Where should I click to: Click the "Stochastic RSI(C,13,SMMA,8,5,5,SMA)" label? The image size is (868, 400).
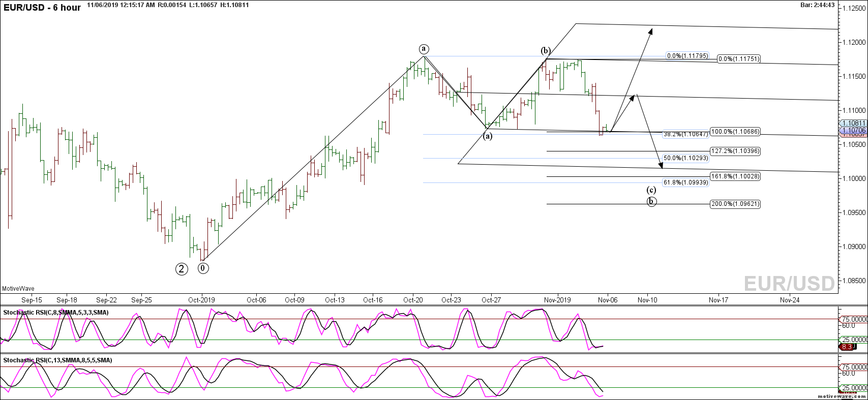(x=57, y=360)
